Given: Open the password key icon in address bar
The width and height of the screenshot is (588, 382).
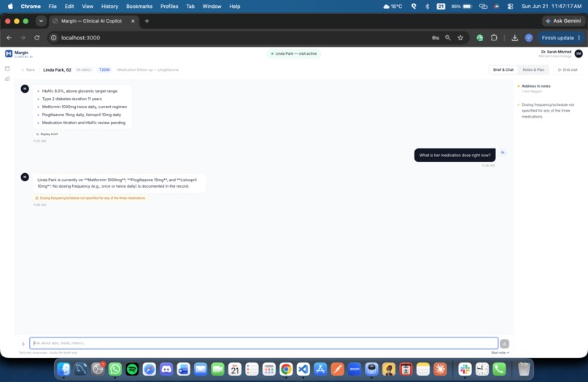Looking at the screenshot, I should pos(436,37).
